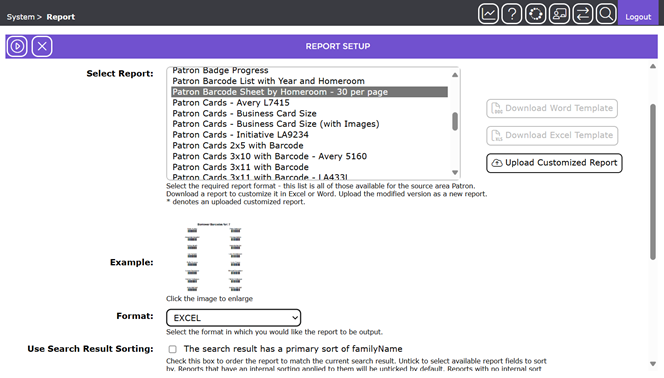664x378 pixels.
Task: Click the report list scroll up arrow
Action: (x=455, y=74)
